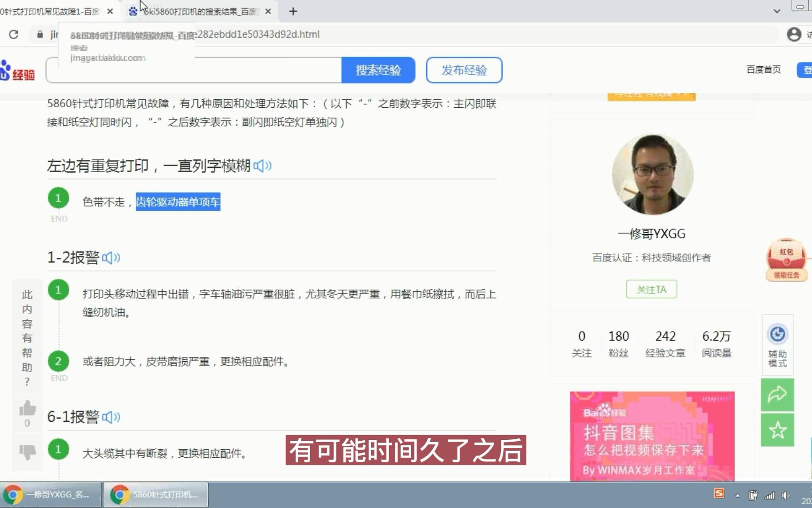Click the 180 粉丝 stat
Image resolution: width=812 pixels, height=508 pixels.
pyautogui.click(x=618, y=344)
